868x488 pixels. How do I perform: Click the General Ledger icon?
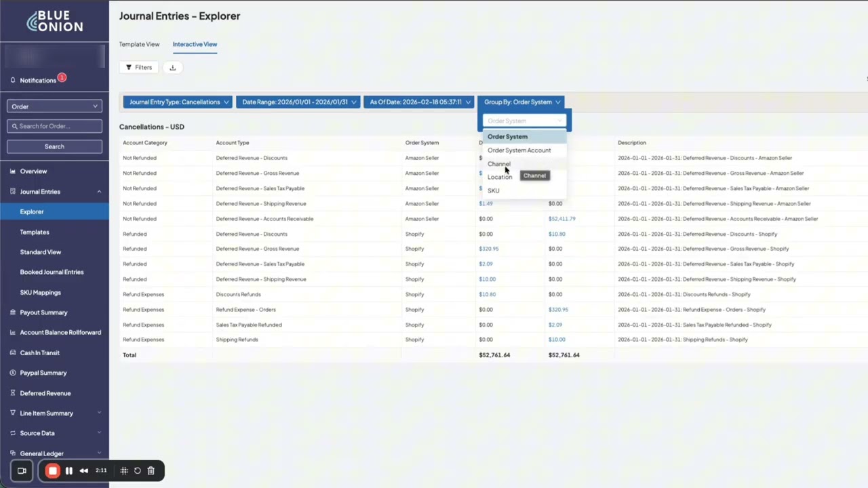click(x=13, y=453)
